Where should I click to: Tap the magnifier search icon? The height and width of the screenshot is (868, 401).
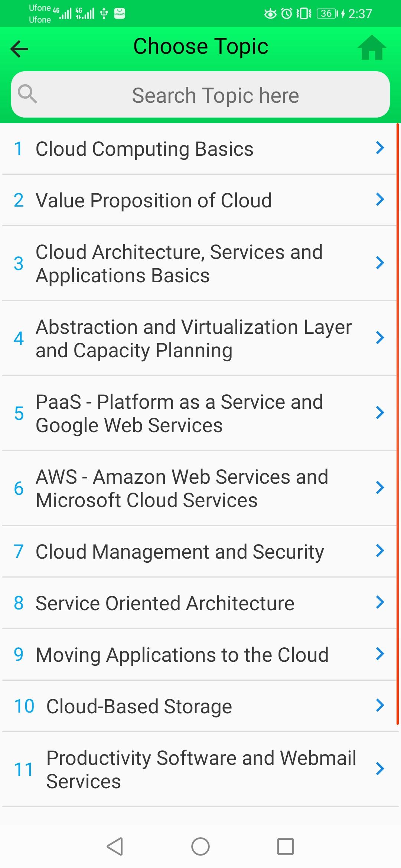pos(27,94)
